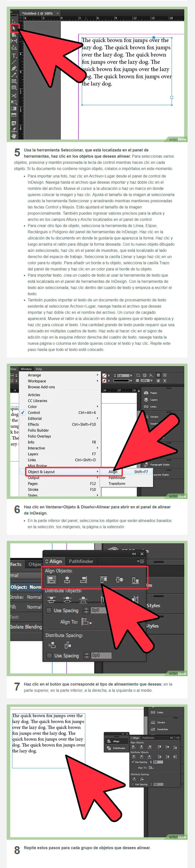Open the Window menu in the menu bar
This screenshot has height=868, width=195.
(x=26, y=369)
